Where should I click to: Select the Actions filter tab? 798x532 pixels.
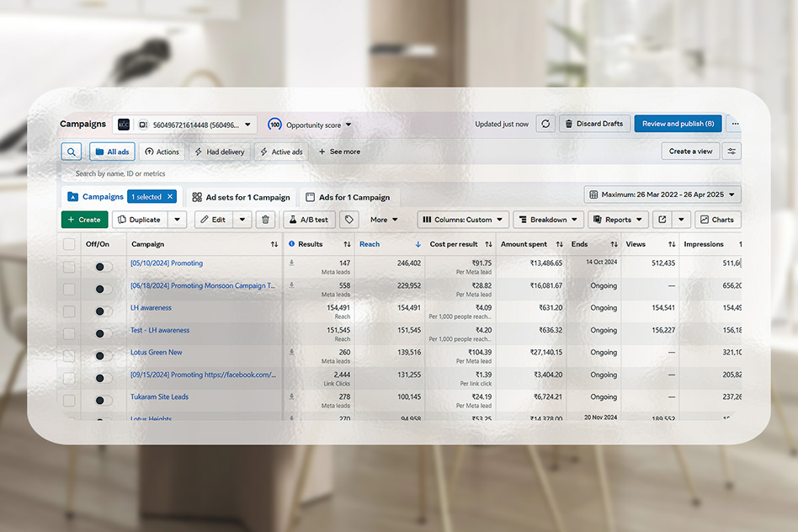162,152
